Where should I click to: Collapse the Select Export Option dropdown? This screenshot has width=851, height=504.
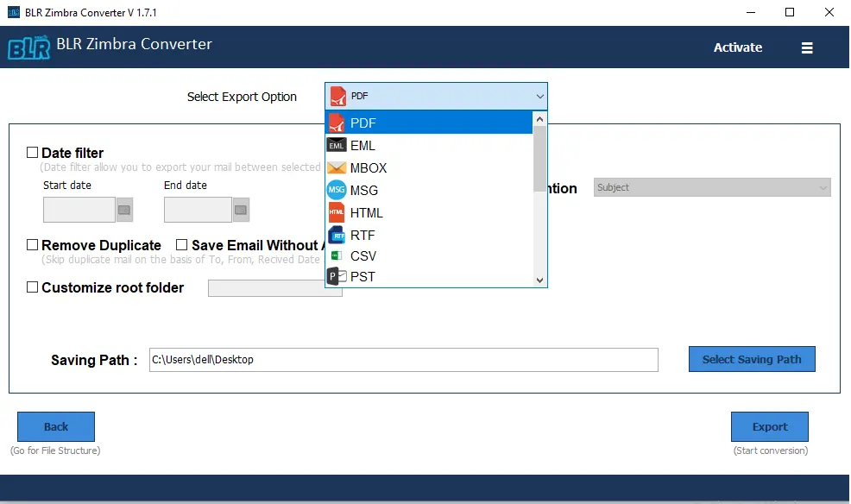(539, 96)
